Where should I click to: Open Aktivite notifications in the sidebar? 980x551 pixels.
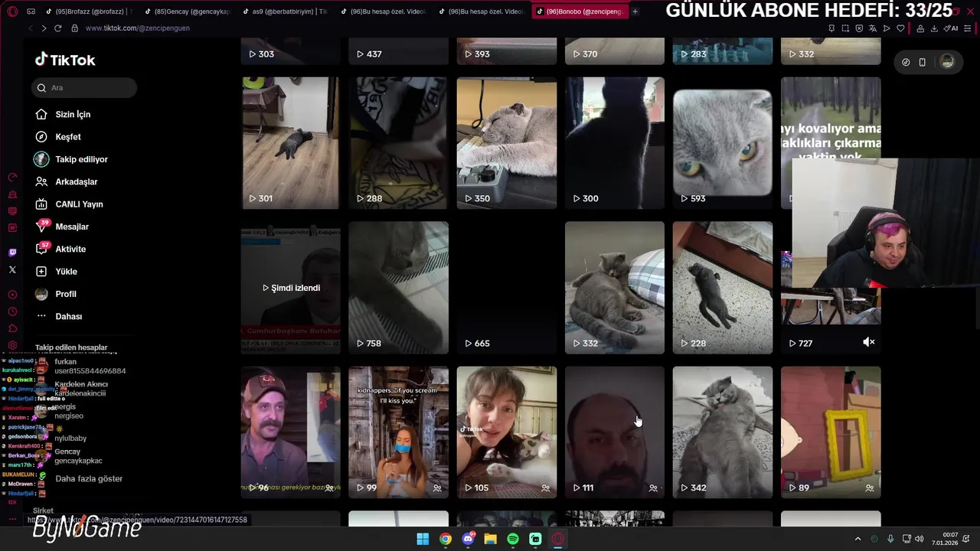(x=70, y=249)
